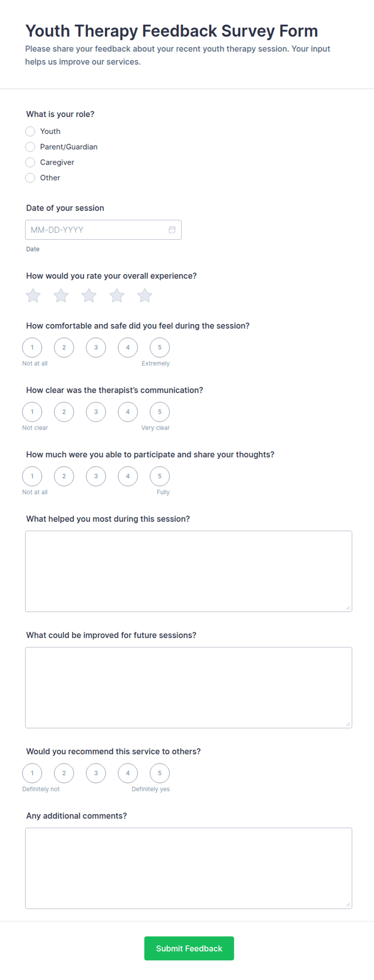The height and width of the screenshot is (980, 374).
Task: Select the fifth star rating
Action: tap(145, 296)
